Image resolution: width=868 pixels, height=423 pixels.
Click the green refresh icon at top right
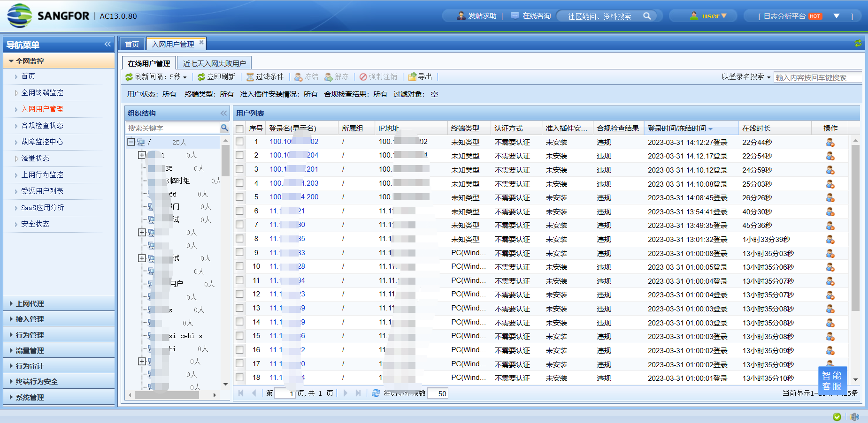click(858, 44)
